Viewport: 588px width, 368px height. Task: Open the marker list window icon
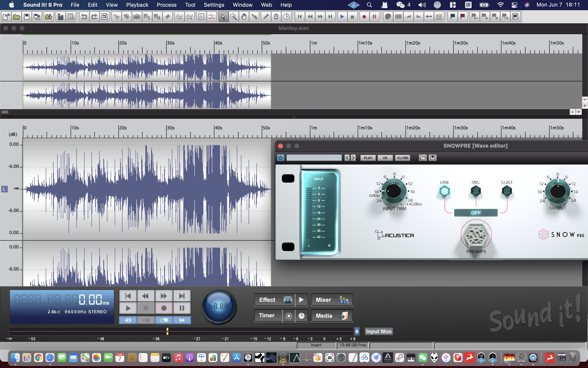point(515,17)
